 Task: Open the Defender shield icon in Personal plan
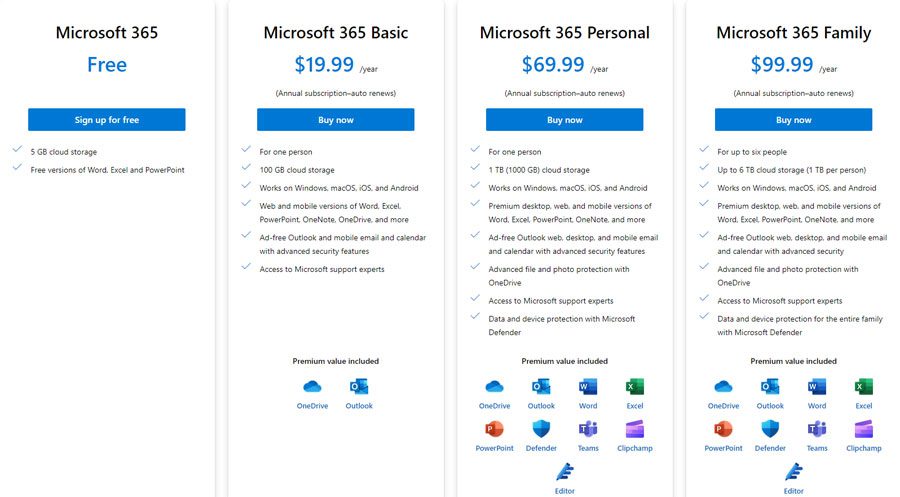[x=541, y=429]
